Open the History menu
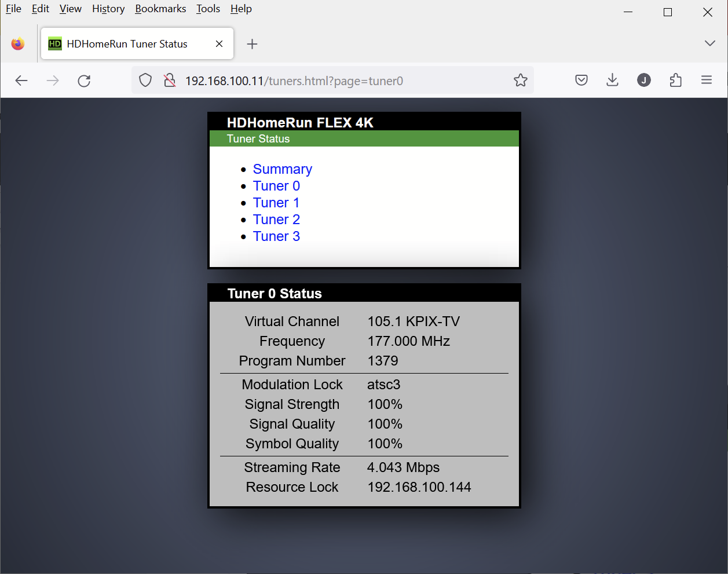 click(x=108, y=9)
